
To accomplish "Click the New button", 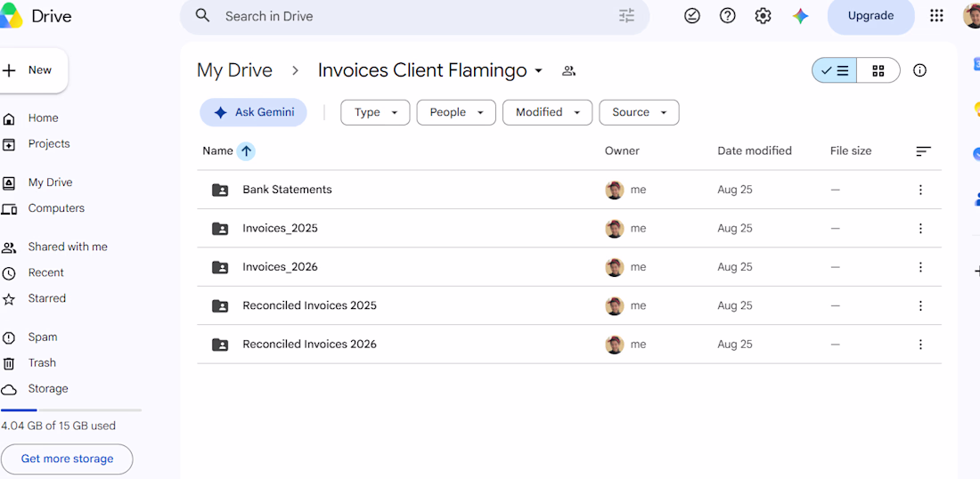I will [32, 70].
